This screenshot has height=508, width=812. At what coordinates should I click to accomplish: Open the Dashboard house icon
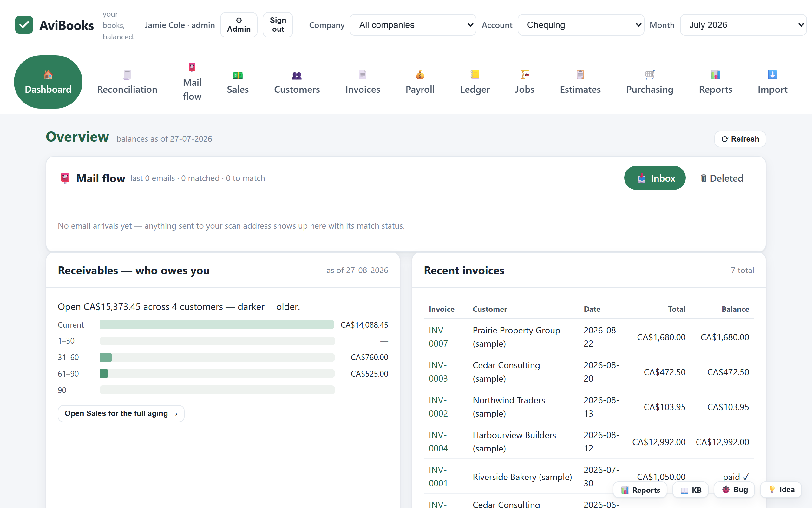(x=48, y=75)
